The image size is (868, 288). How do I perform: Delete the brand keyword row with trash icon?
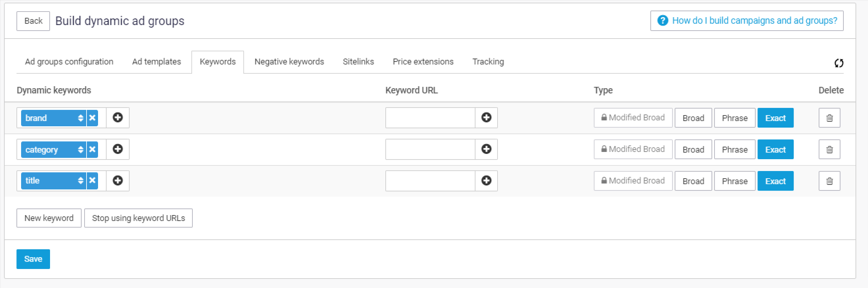point(829,118)
